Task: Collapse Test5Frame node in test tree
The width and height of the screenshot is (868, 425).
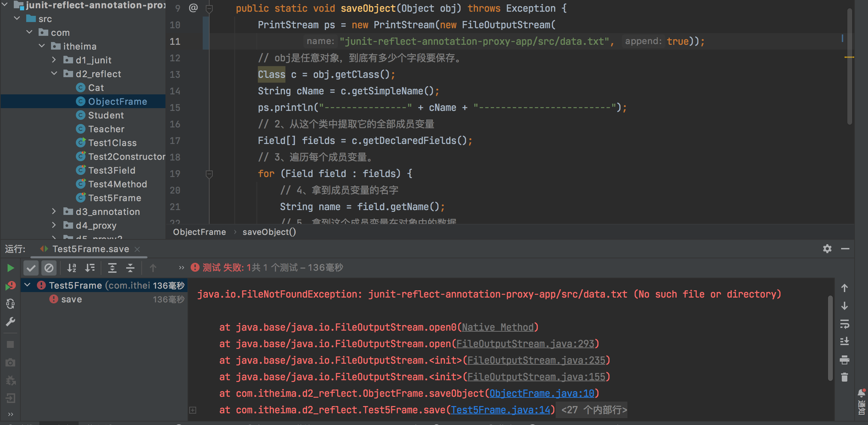Action: (28, 285)
